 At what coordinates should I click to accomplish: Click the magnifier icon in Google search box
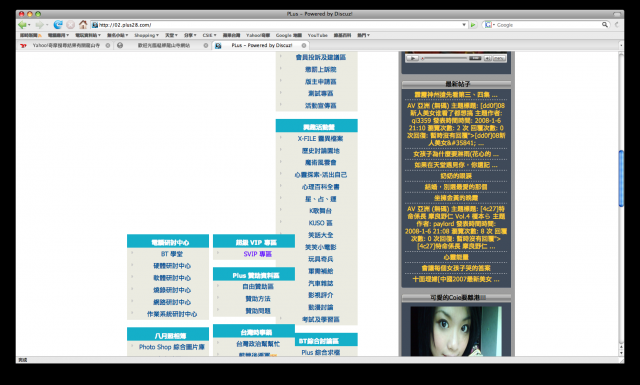(604, 25)
